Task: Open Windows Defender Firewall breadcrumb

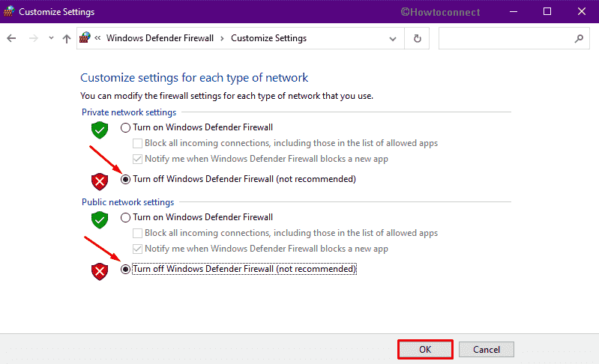Action: 160,38
